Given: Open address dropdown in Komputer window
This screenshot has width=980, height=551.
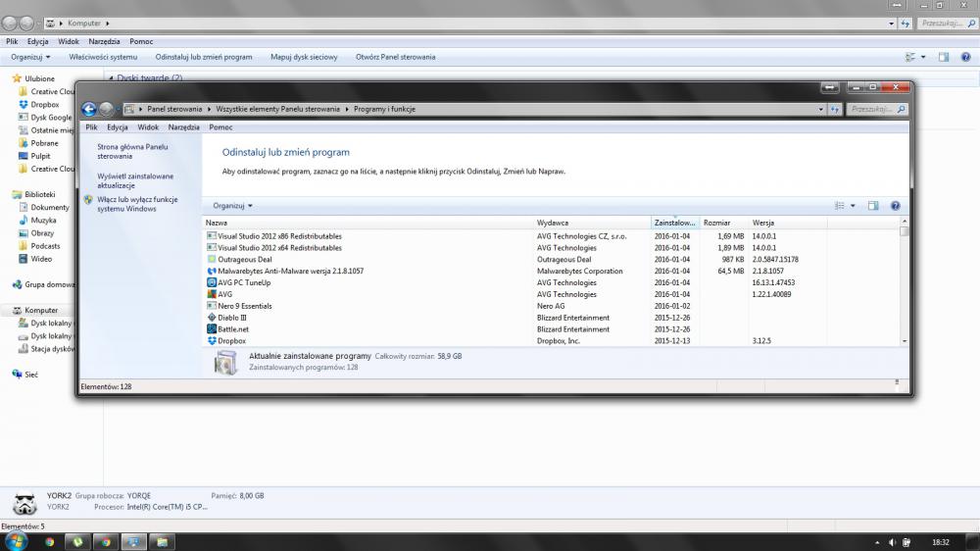Looking at the screenshot, I should (891, 24).
